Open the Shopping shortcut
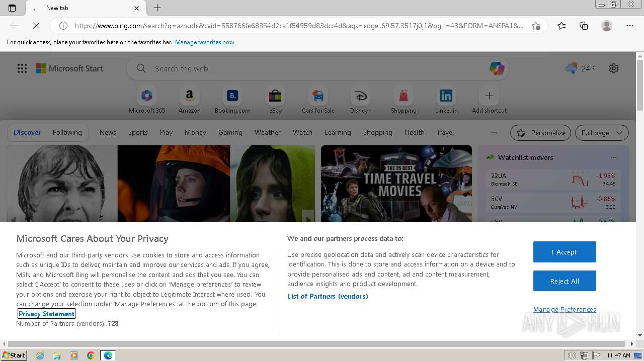 pos(404,101)
